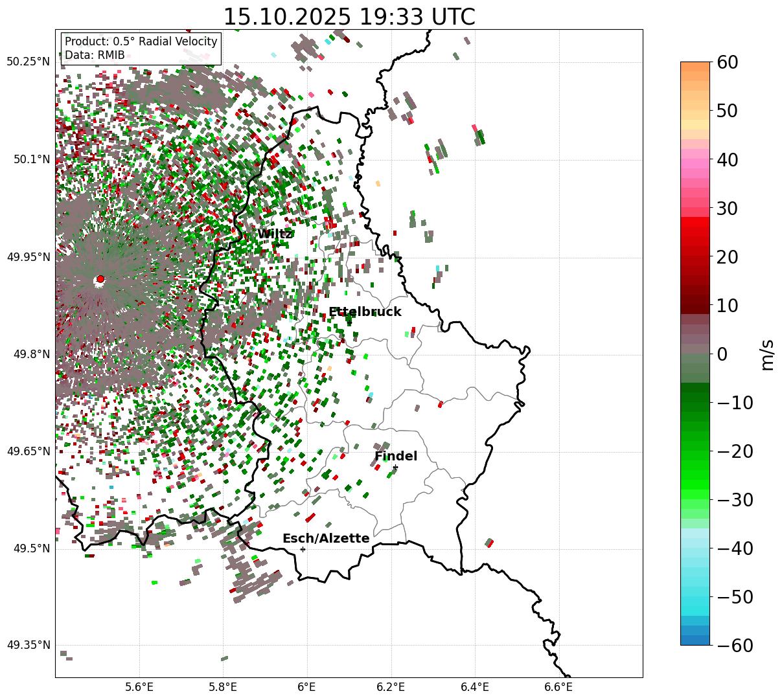The width and height of the screenshot is (782, 700).
Task: Pick the blue band at colorbar bottom
Action: [x=695, y=640]
